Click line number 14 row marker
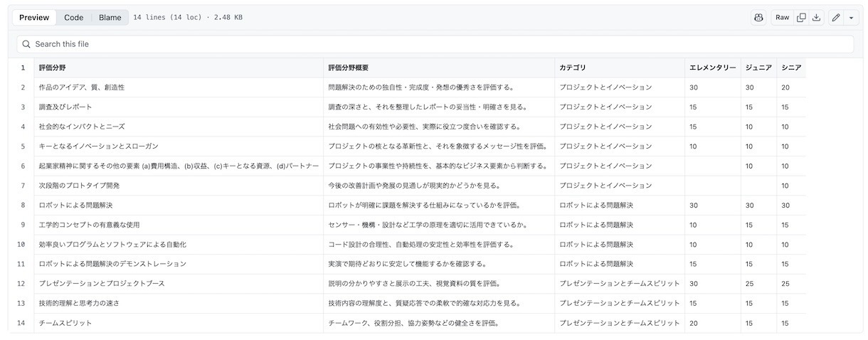Viewport: 868px width, 340px height. (x=23, y=323)
